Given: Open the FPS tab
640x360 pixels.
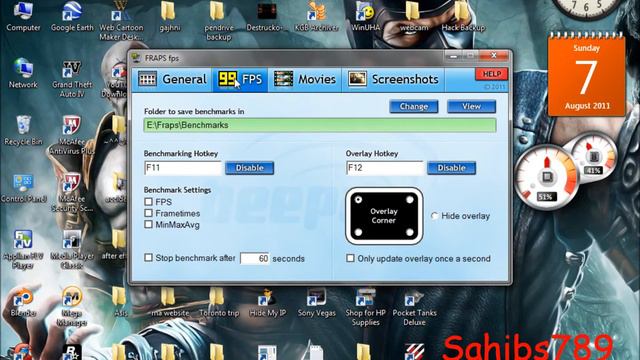Looking at the screenshot, I should tap(240, 79).
